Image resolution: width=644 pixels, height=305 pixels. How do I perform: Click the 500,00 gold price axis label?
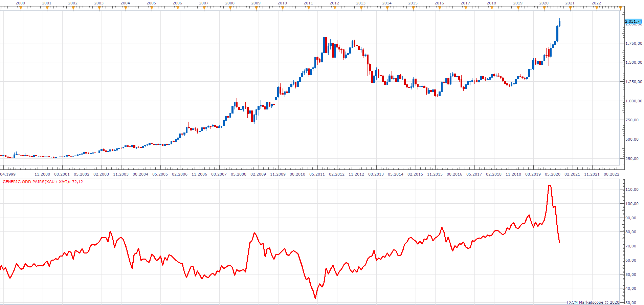(632, 139)
